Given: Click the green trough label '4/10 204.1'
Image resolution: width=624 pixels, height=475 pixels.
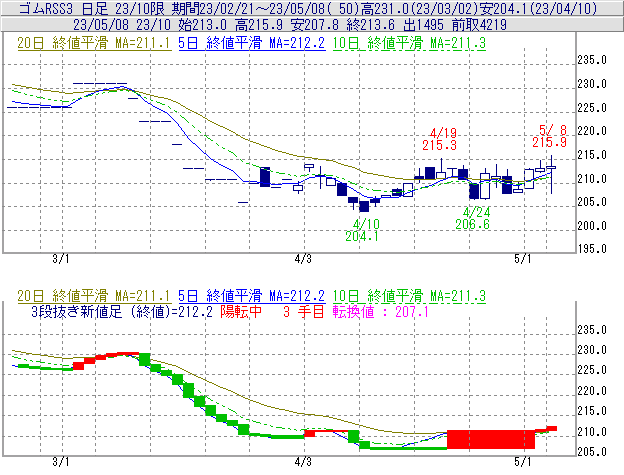Looking at the screenshot, I should [x=362, y=230].
